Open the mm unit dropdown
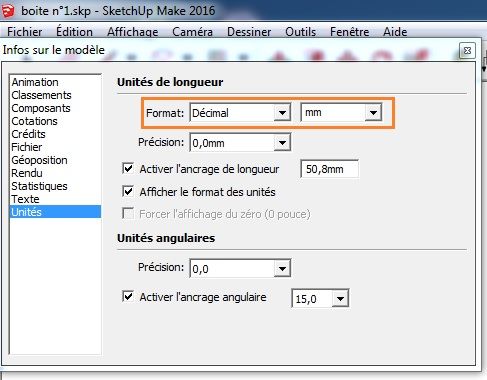 [x=341, y=113]
